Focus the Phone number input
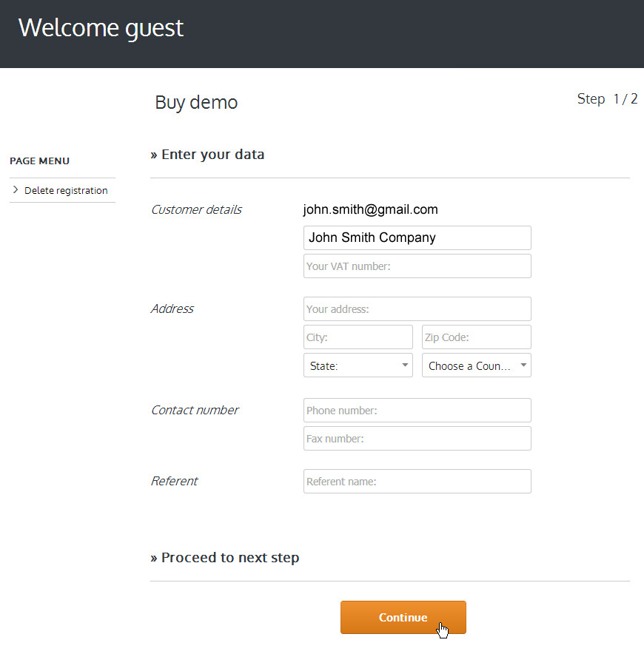The height and width of the screenshot is (654, 644). (417, 411)
